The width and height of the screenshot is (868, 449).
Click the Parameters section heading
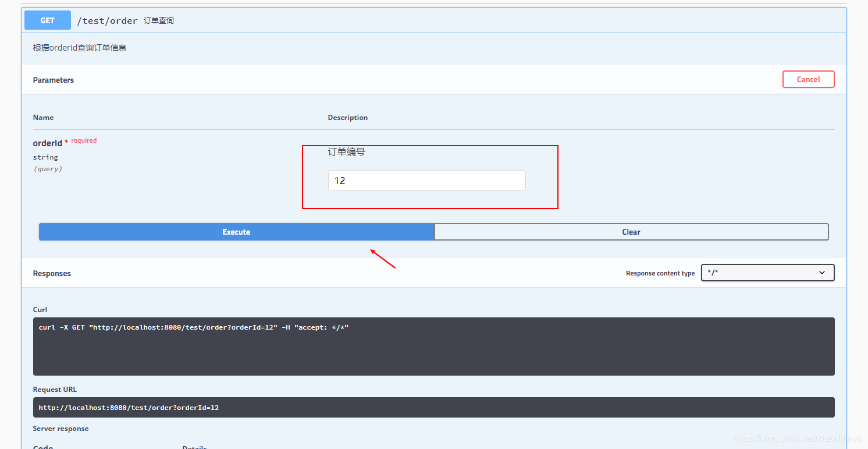click(54, 80)
